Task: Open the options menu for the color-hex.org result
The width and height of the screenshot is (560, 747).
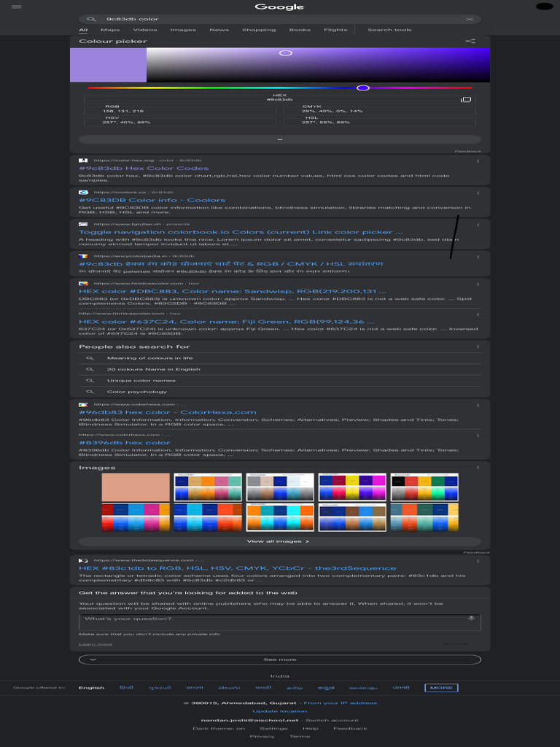Action: click(478, 161)
